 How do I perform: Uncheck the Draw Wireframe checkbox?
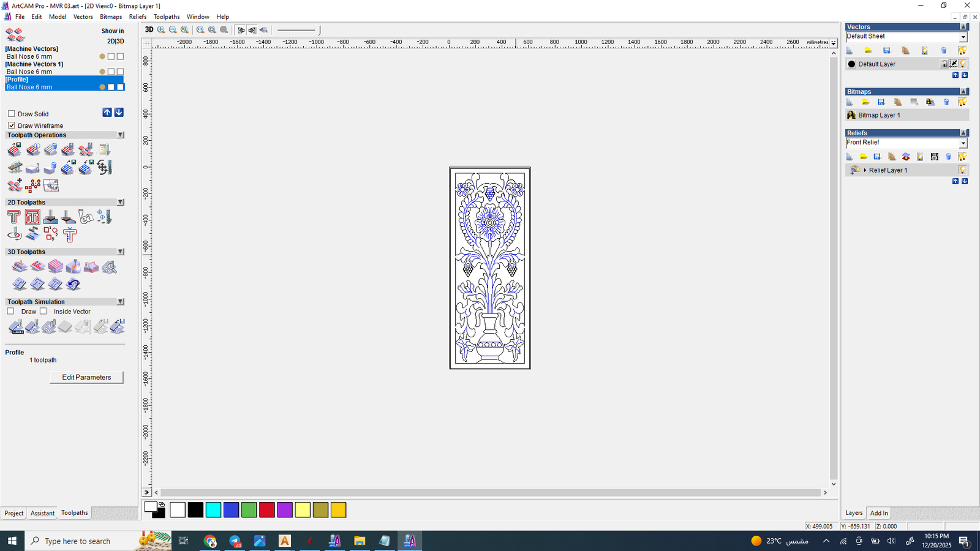12,126
